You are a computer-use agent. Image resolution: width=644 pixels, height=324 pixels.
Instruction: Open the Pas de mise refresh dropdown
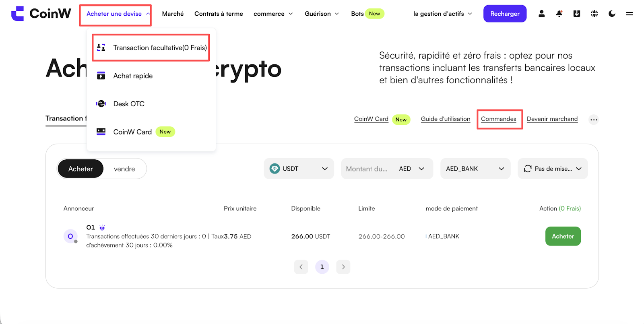pos(553,169)
